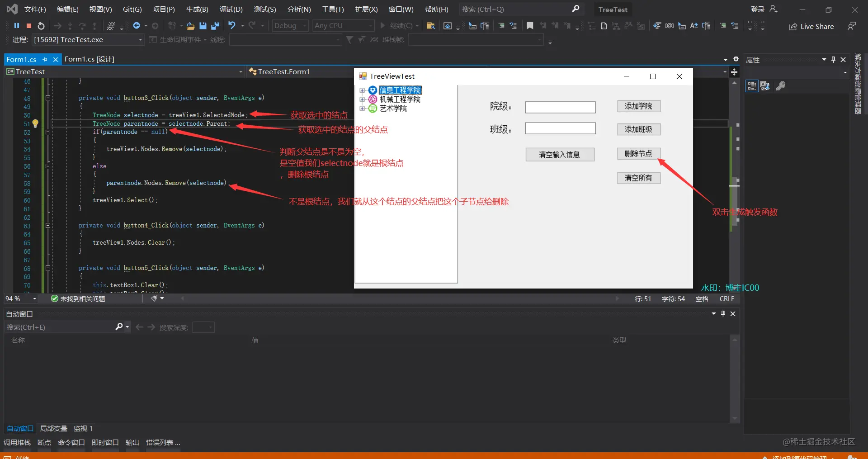Undo the last edit via toolbar arrow
The width and height of the screenshot is (868, 459).
click(x=232, y=25)
